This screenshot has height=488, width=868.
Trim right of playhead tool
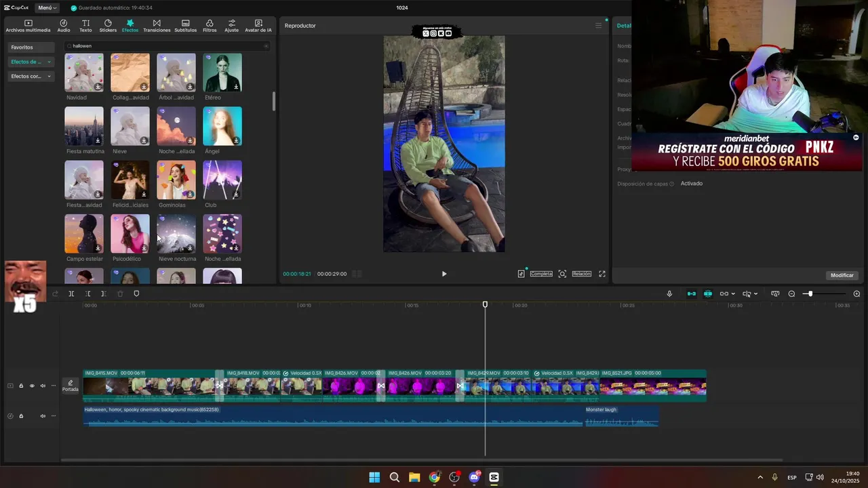point(103,293)
